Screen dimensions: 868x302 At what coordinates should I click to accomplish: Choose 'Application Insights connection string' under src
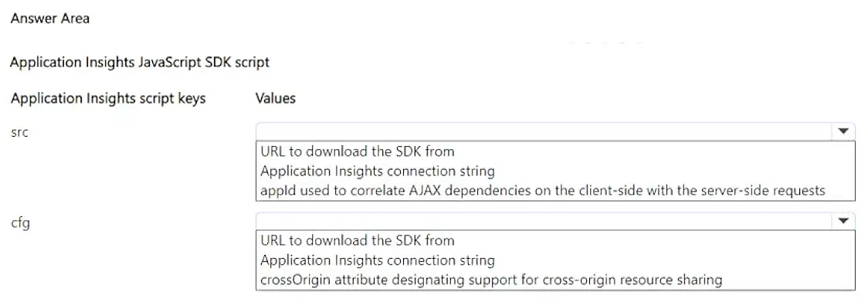point(377,171)
